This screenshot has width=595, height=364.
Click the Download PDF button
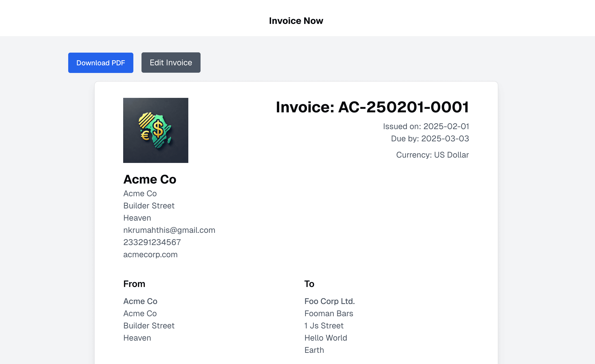click(x=101, y=63)
